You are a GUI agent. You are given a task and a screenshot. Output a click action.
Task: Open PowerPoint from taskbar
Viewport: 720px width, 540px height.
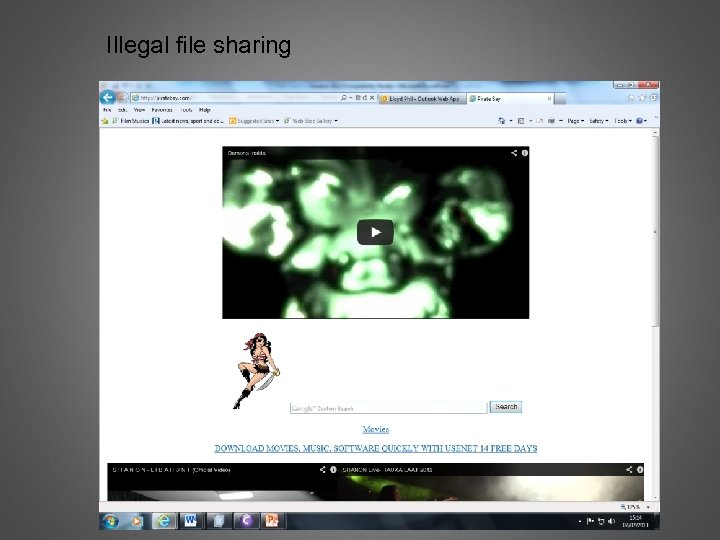point(272,521)
